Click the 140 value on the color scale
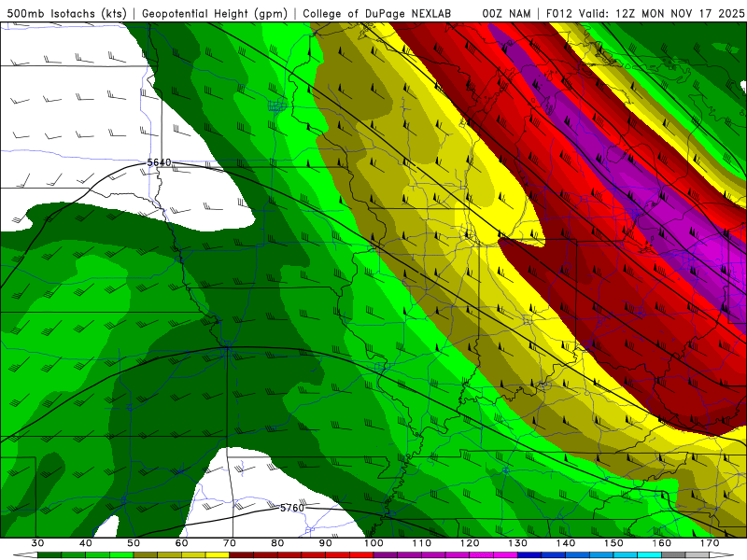 [x=566, y=543]
